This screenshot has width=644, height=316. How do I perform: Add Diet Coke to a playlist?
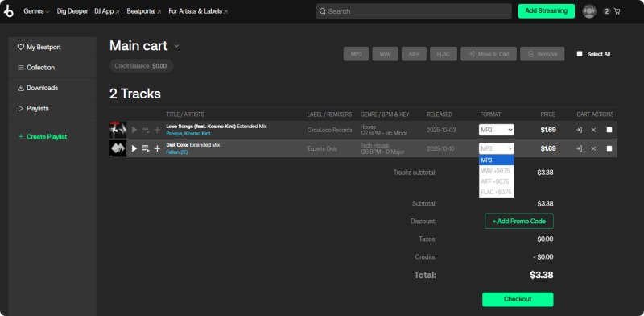point(157,148)
